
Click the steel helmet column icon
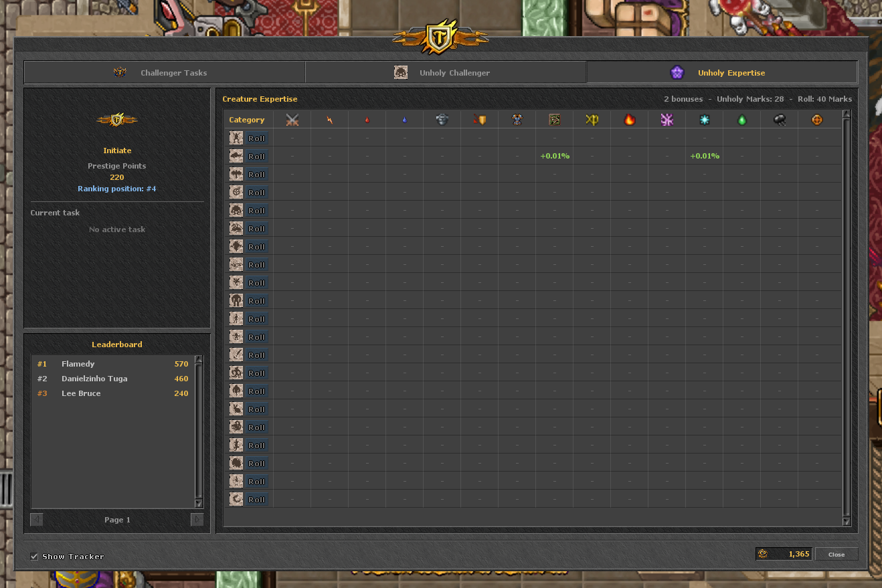(442, 120)
